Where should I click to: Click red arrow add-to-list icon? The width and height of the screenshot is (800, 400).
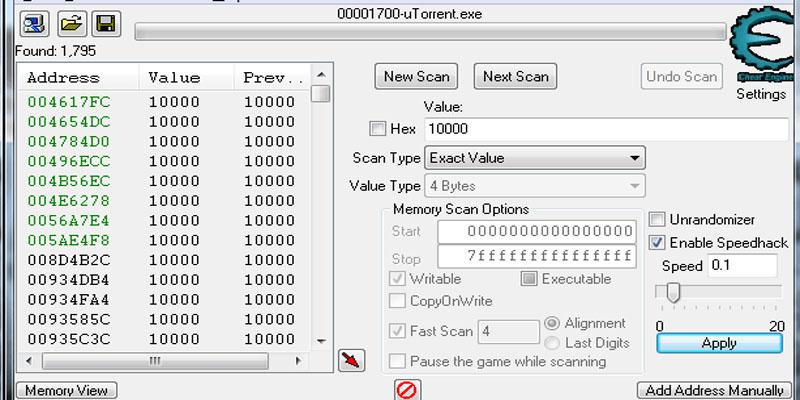coord(352,361)
